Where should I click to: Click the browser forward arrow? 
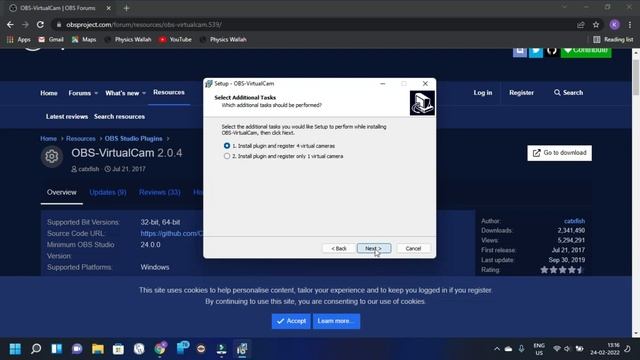coord(25,24)
